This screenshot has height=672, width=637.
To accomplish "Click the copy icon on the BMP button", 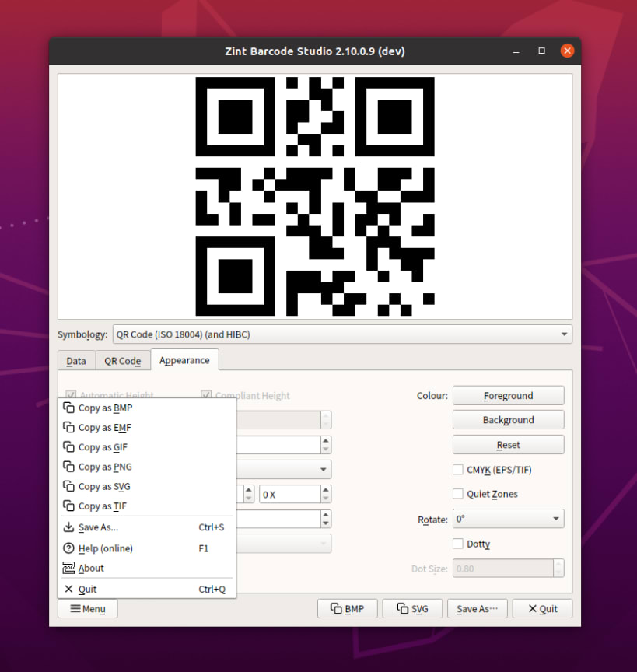I will tap(336, 608).
